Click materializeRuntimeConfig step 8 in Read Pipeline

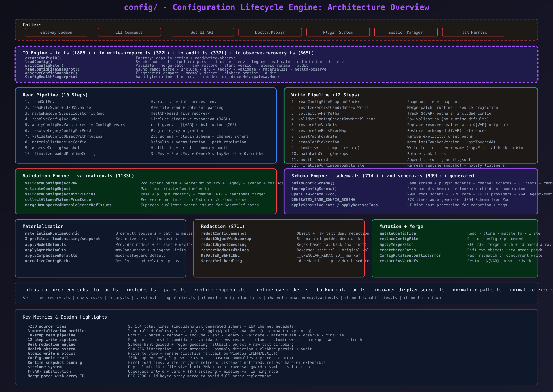pyautogui.click(x=56, y=142)
